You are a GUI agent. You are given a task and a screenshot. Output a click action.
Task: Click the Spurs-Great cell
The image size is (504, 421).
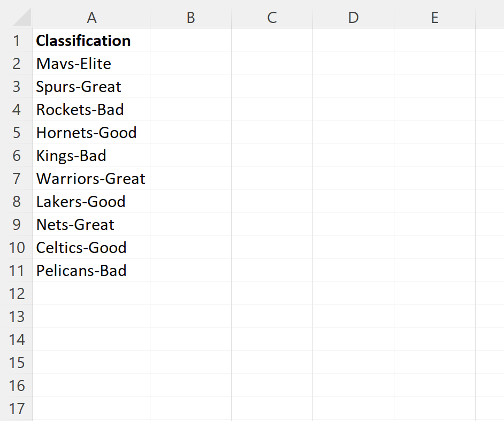click(x=91, y=86)
